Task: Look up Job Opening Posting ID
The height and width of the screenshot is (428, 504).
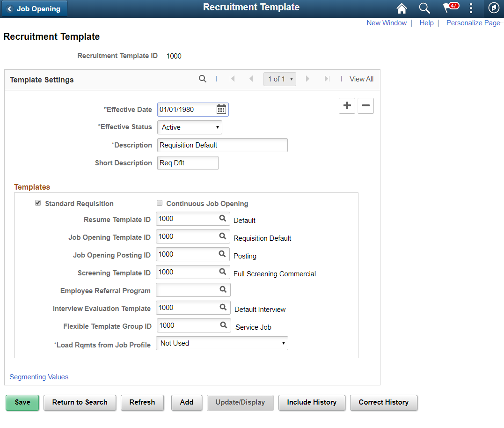Action: (x=222, y=254)
